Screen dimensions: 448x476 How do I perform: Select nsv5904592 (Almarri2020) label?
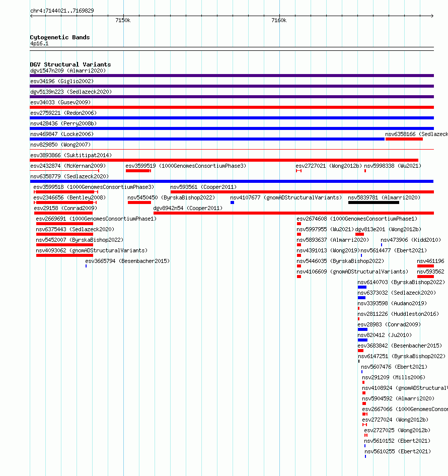(x=398, y=399)
